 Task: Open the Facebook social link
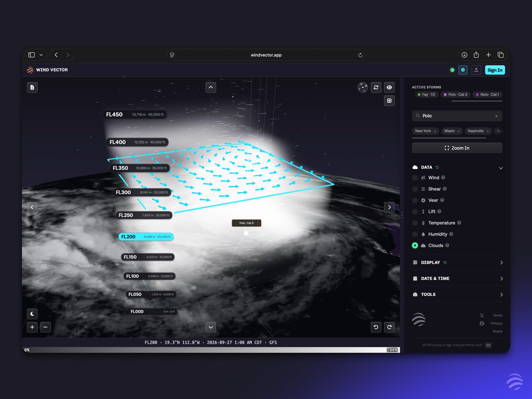coord(482,324)
